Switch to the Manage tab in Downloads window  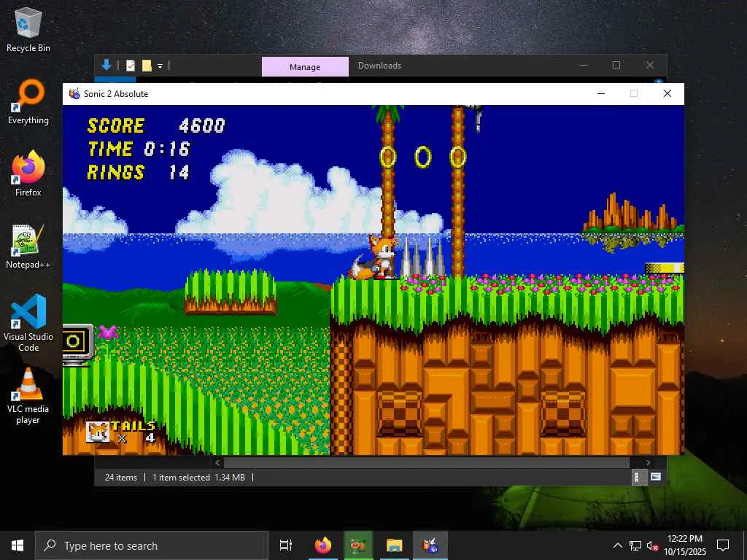[305, 66]
